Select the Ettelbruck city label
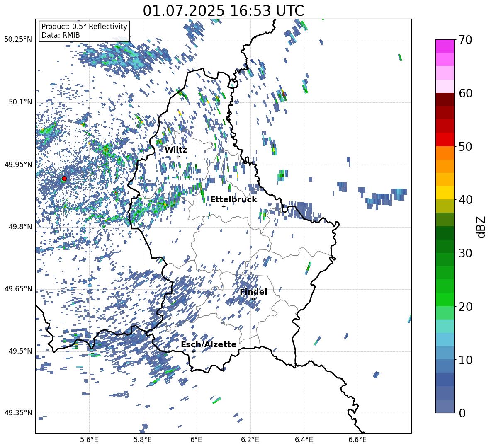Image resolution: width=491 pixels, height=448 pixels. click(x=233, y=200)
